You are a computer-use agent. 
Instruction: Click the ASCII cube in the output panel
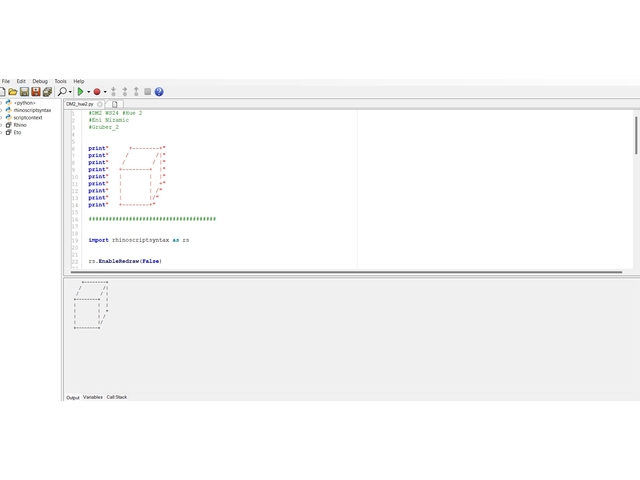[x=91, y=305]
